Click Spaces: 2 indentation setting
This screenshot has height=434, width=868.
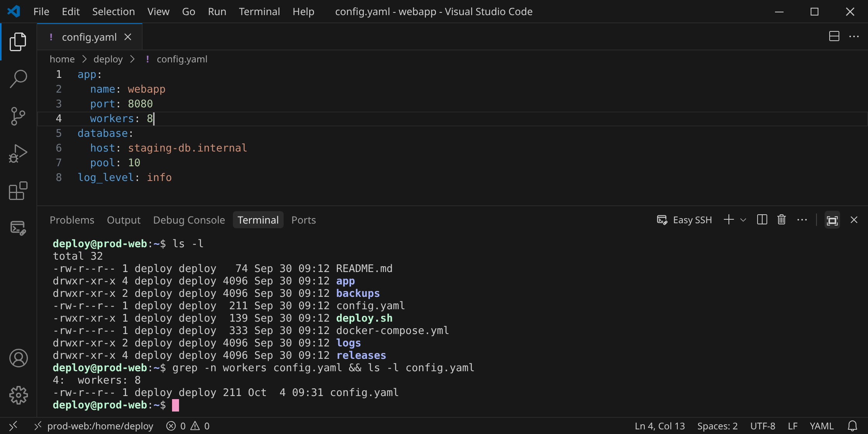717,426
